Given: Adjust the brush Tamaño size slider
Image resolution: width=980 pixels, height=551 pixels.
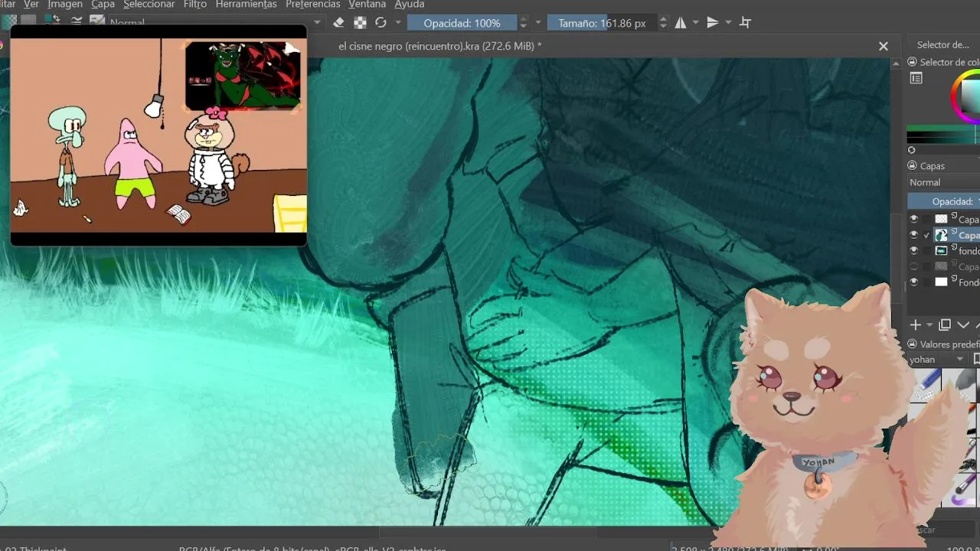Looking at the screenshot, I should coord(603,23).
